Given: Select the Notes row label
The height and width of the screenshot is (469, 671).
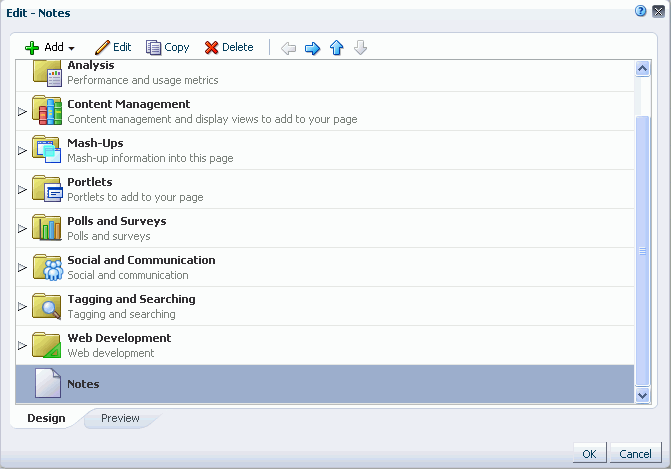Looking at the screenshot, I should click(x=83, y=384).
